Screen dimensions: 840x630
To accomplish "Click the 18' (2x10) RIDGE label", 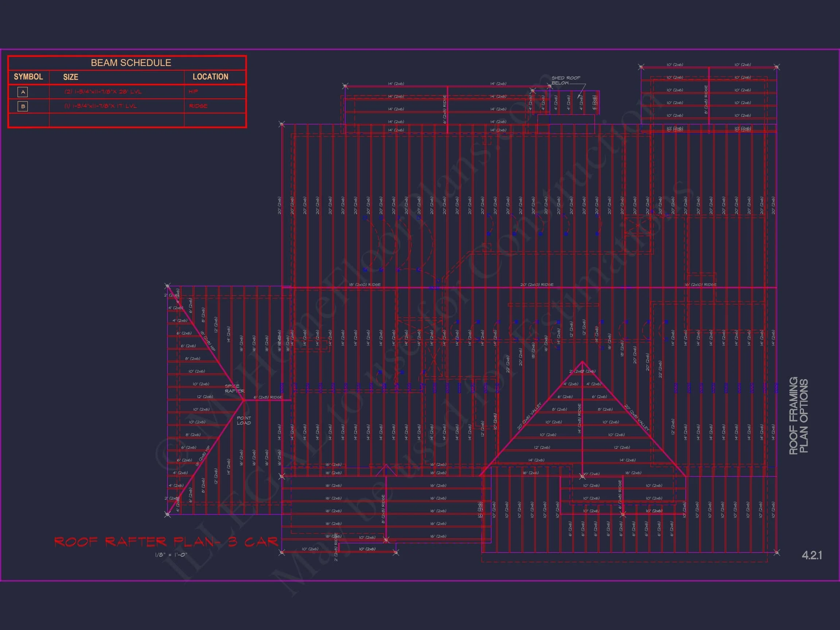I will tap(365, 284).
